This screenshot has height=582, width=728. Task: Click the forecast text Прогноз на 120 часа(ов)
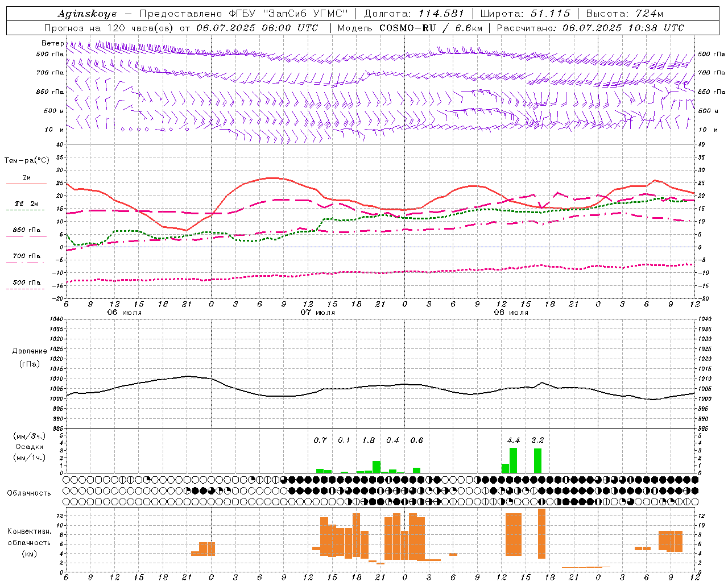point(109,28)
